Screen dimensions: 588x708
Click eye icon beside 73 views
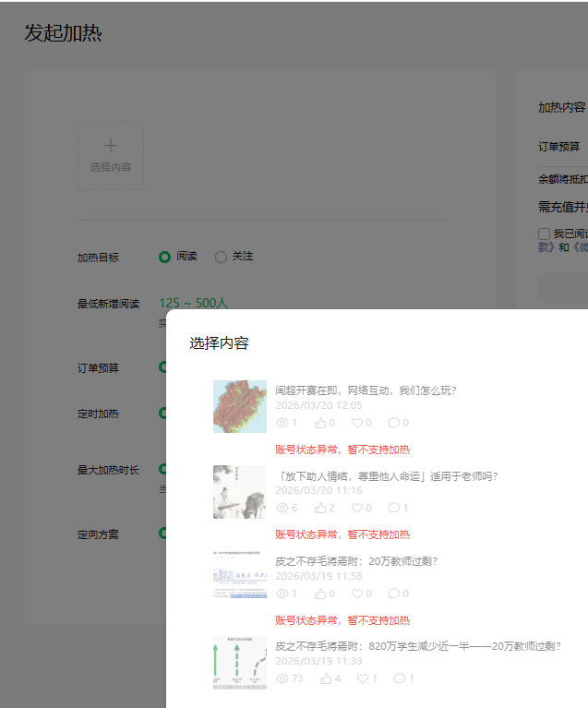click(x=282, y=678)
